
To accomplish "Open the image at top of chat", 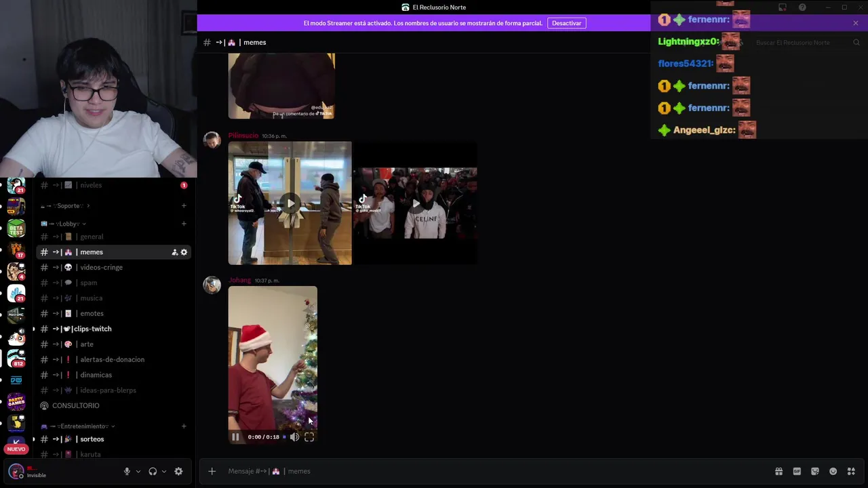I will [281, 86].
